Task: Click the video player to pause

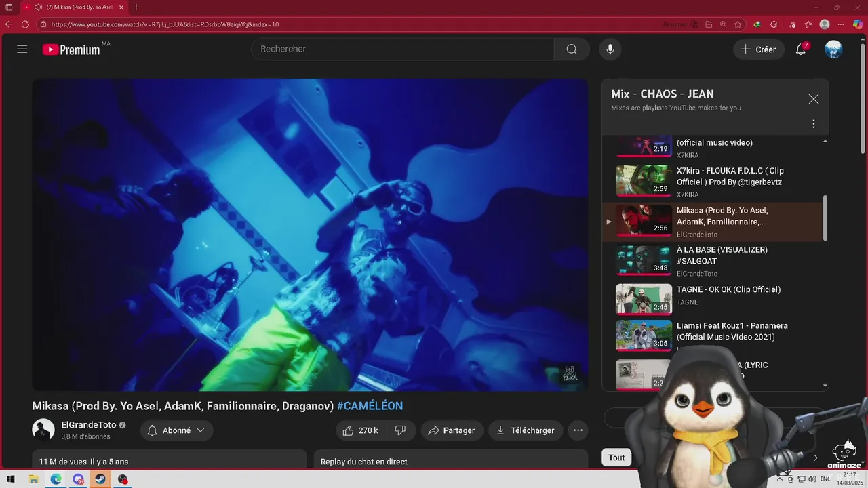Action: (310, 235)
